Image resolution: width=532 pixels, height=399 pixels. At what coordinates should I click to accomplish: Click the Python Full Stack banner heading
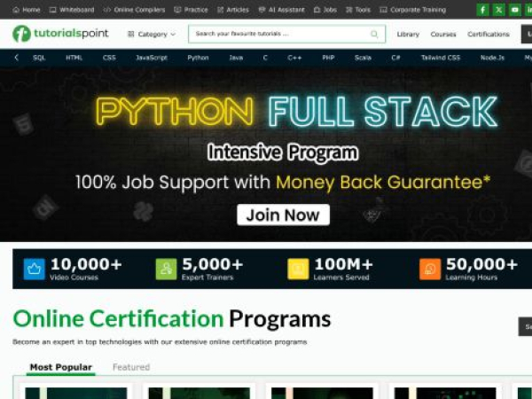[x=297, y=112]
